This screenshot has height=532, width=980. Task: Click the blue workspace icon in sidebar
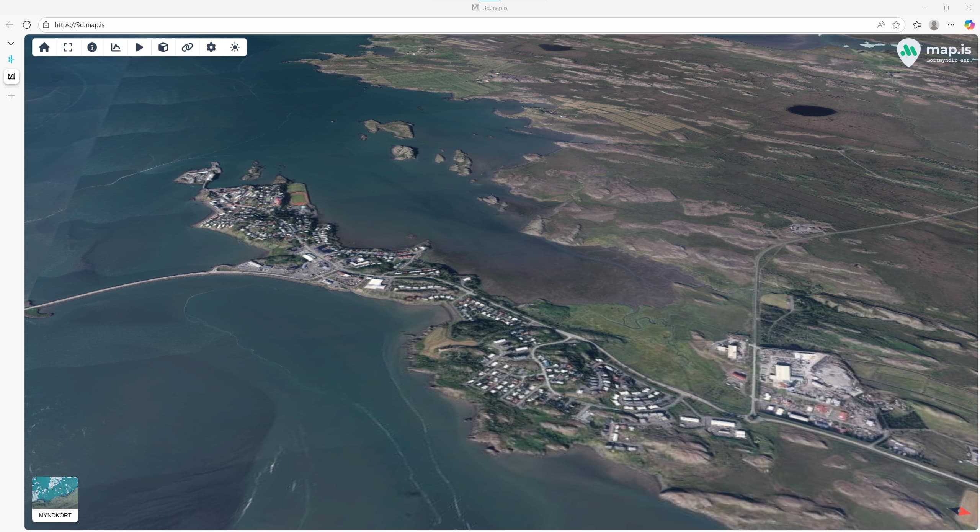[x=11, y=59]
